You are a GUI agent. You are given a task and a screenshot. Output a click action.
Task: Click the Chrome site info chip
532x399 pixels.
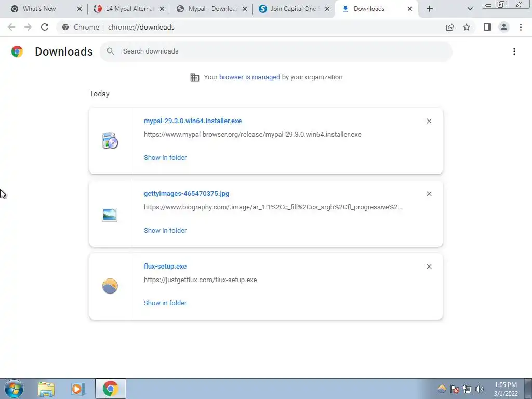[x=81, y=27]
